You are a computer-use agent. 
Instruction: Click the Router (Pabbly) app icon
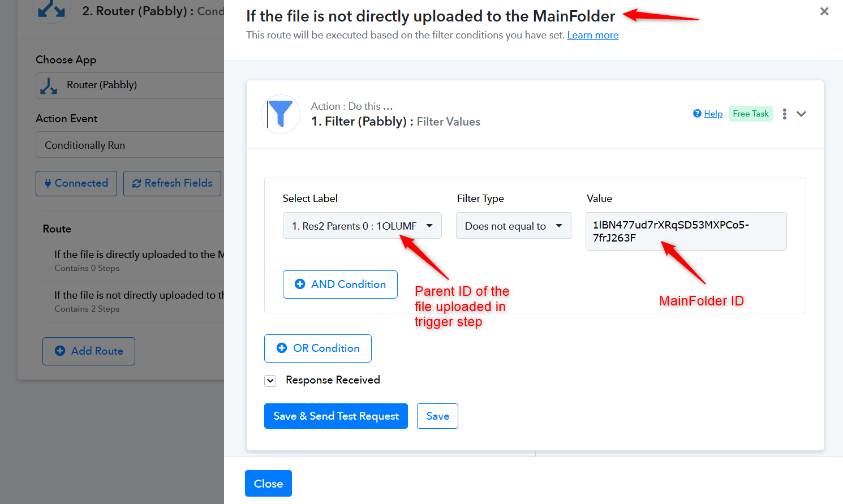click(x=49, y=85)
